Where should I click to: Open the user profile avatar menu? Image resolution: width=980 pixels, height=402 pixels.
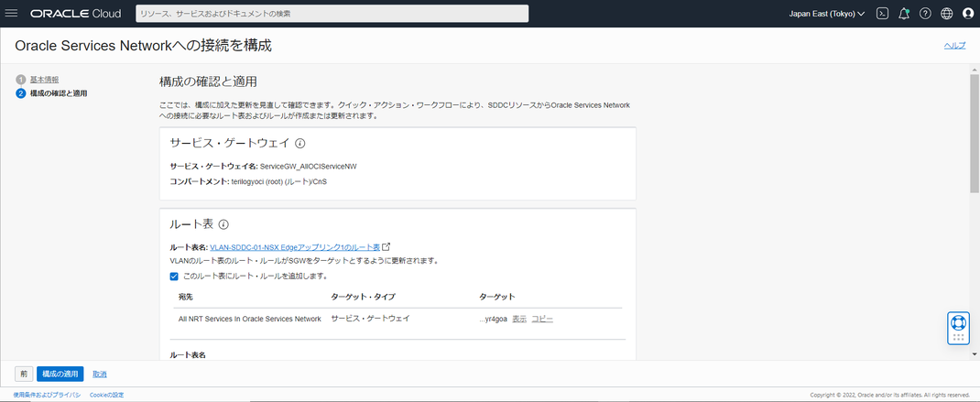968,13
